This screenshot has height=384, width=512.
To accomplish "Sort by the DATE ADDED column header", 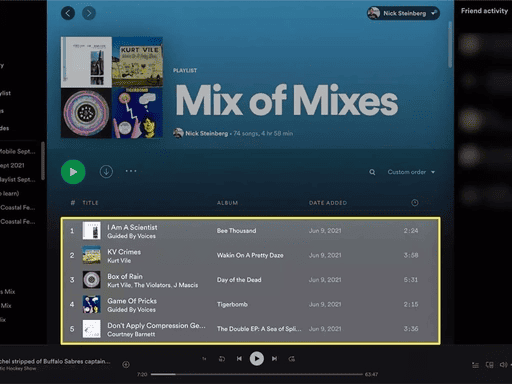I will click(x=328, y=203).
